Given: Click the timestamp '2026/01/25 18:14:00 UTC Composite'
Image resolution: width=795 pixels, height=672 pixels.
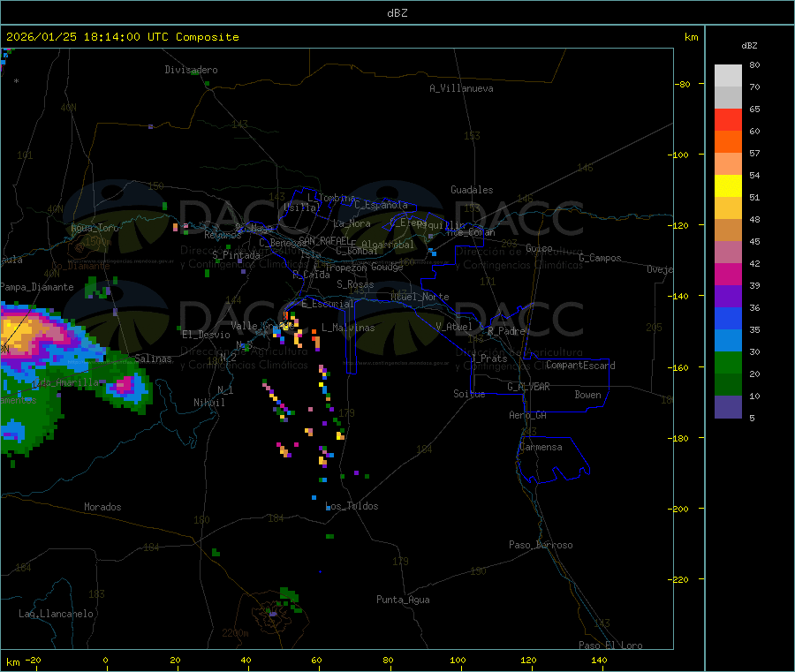Looking at the screenshot, I should click(x=122, y=37).
